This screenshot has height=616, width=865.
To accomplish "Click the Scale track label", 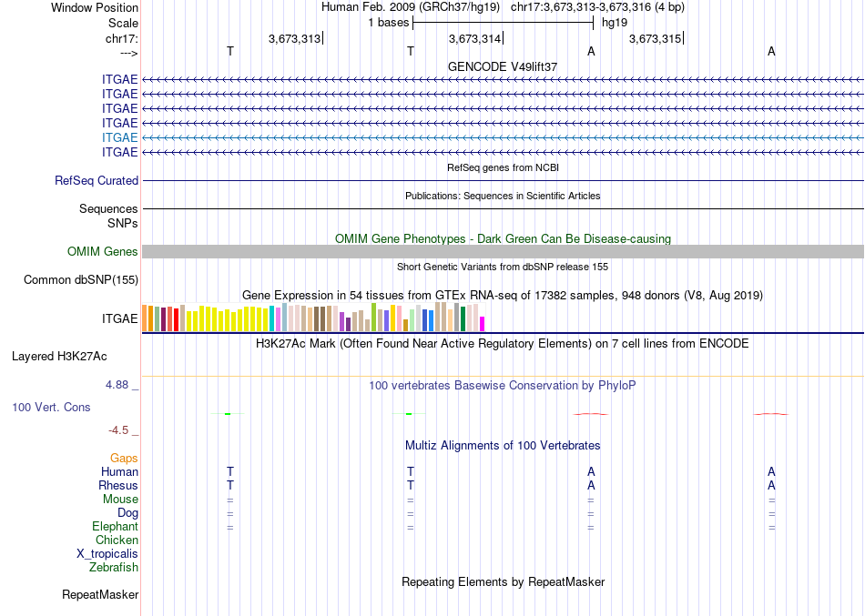I will coord(123,23).
